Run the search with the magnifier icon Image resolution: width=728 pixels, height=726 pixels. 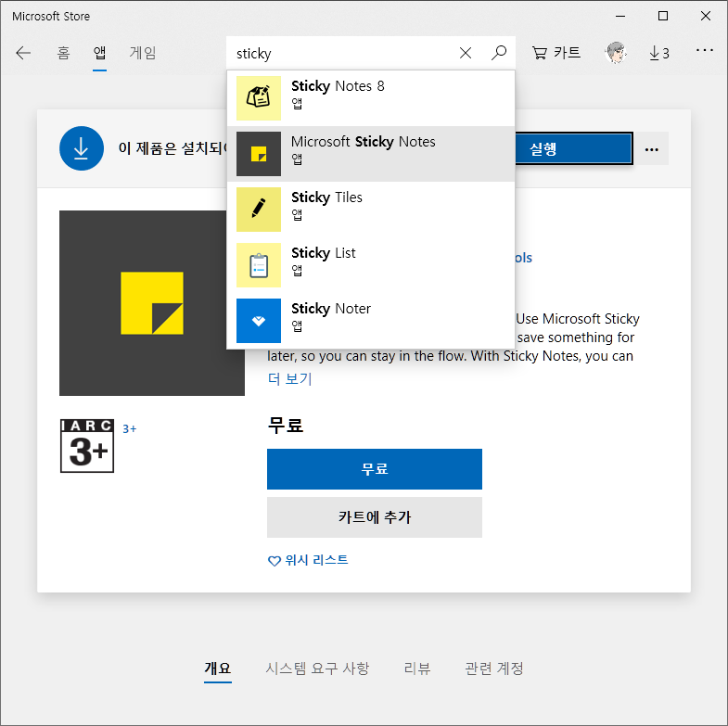pyautogui.click(x=499, y=53)
